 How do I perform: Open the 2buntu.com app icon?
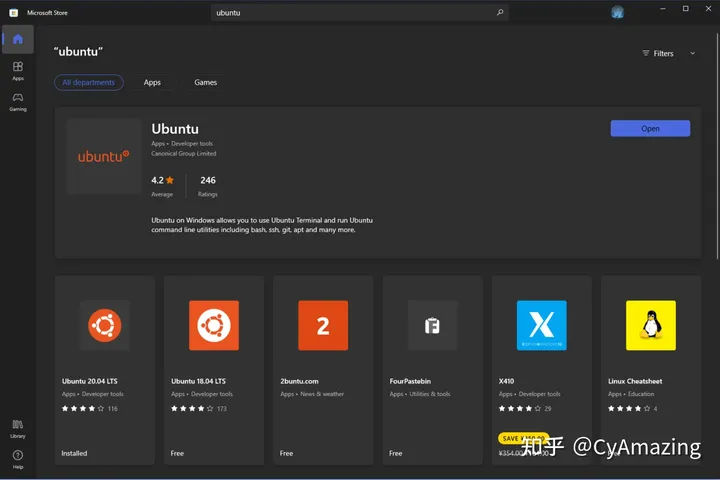coord(323,325)
